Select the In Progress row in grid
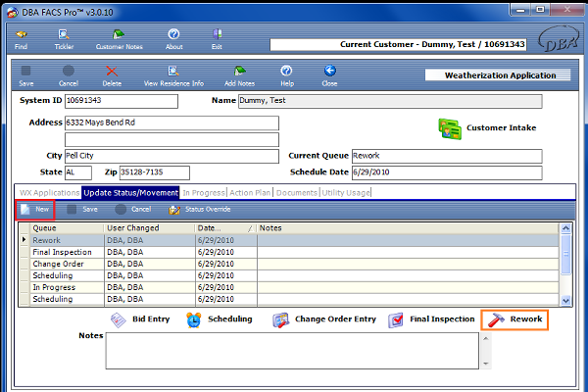Image resolution: width=588 pixels, height=392 pixels. click(294, 287)
